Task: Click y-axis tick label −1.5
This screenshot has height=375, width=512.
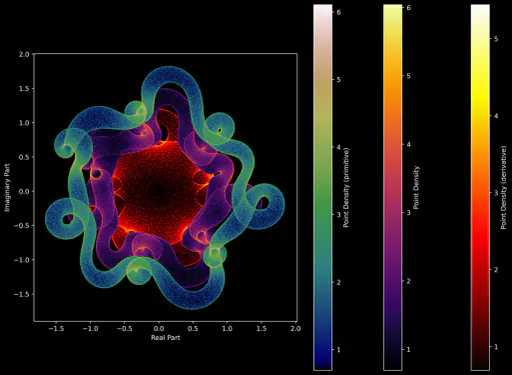Action: point(22,294)
